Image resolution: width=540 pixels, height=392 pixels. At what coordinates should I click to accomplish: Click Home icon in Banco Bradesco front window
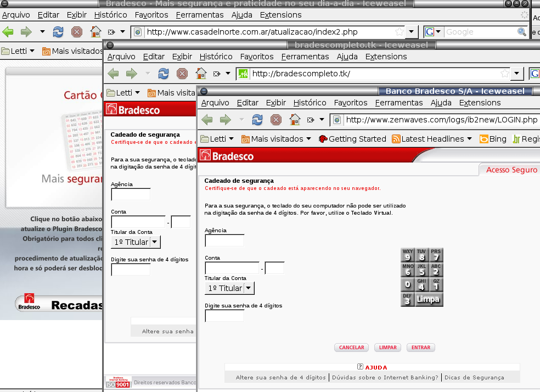[295, 119]
